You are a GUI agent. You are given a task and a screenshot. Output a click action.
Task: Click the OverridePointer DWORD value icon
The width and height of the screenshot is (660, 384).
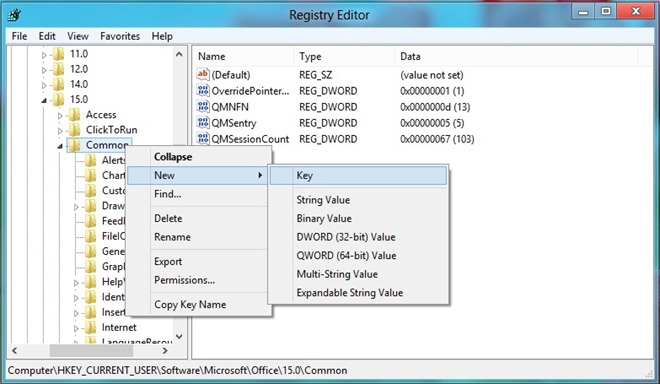203,91
